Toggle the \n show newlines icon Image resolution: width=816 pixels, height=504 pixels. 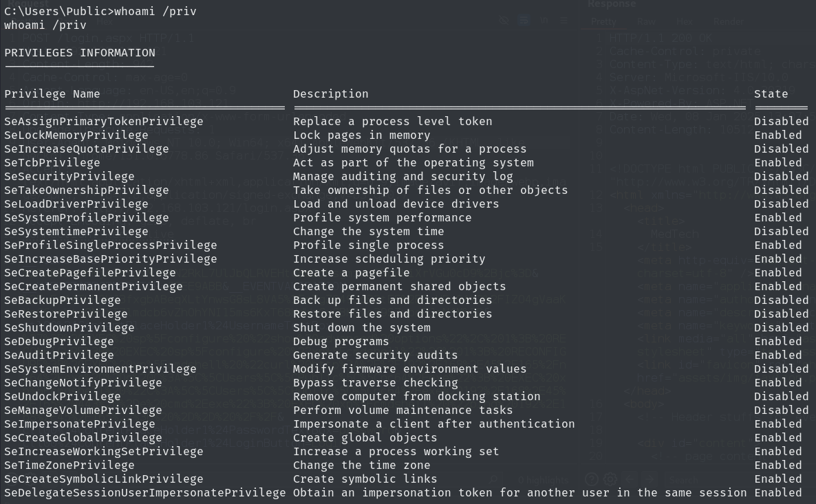[544, 21]
